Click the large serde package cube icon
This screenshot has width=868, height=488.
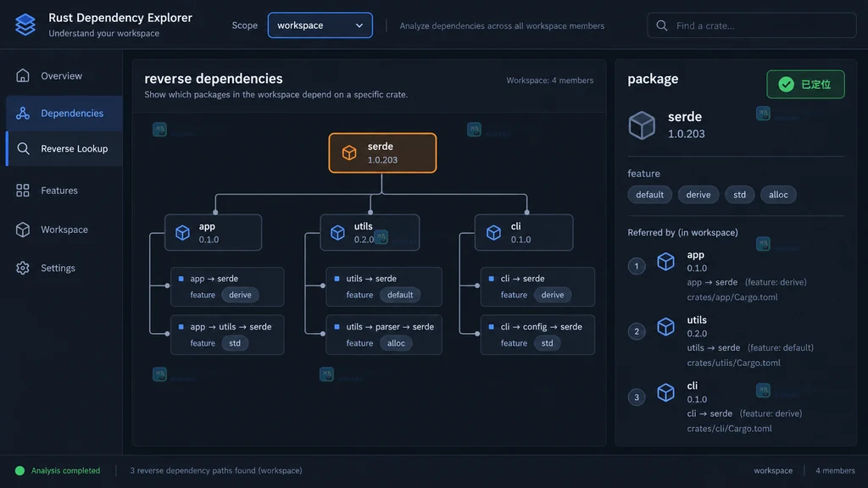click(x=642, y=125)
